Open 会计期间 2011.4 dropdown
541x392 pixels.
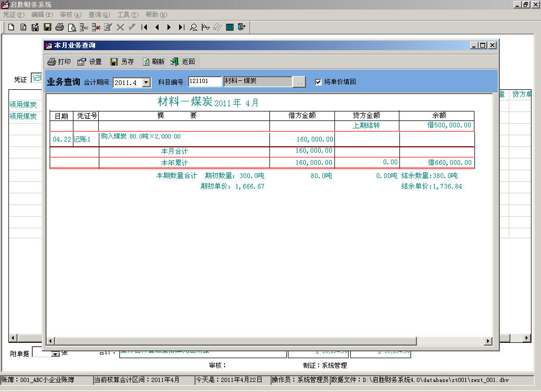point(146,82)
